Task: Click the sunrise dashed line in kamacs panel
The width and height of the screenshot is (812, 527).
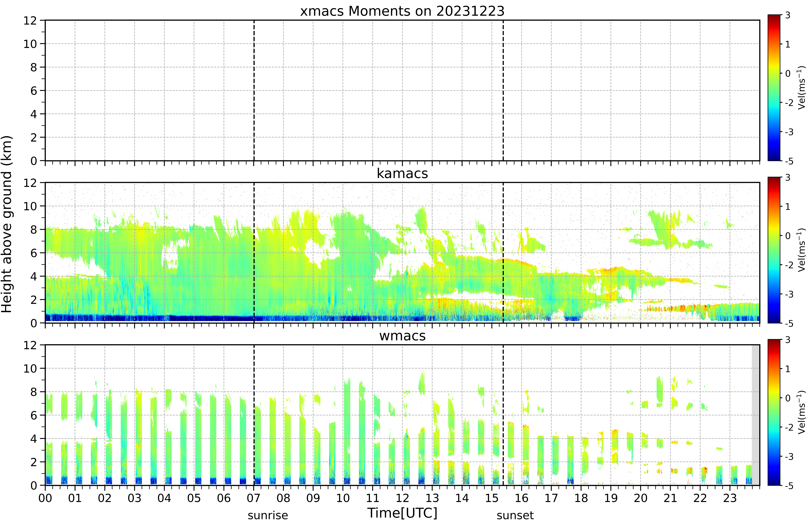Action: [x=254, y=253]
